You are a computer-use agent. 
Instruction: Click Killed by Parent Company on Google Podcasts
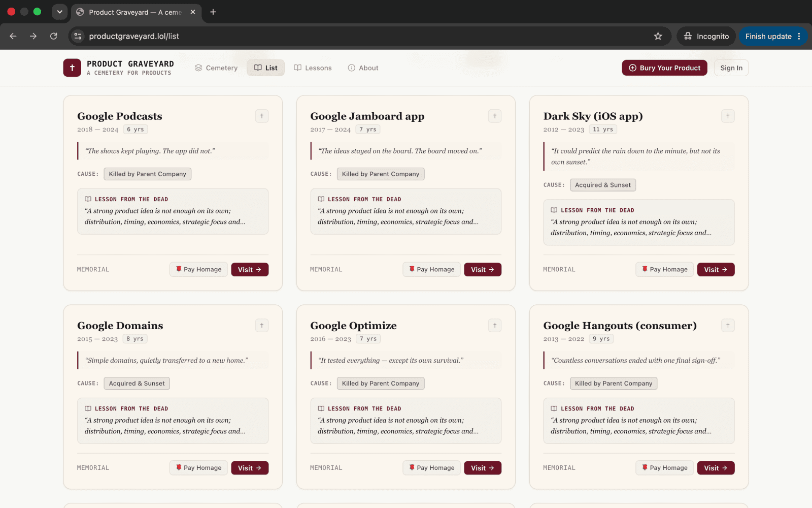[x=147, y=174]
